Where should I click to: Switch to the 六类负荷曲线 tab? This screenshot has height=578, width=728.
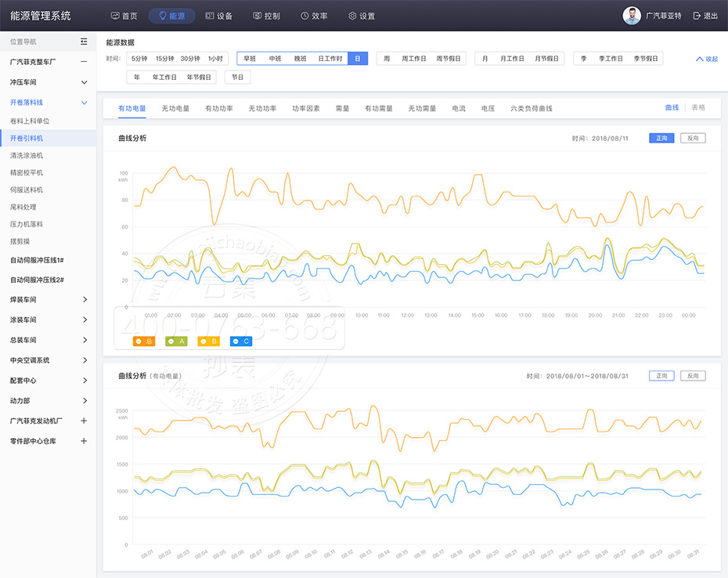[531, 108]
